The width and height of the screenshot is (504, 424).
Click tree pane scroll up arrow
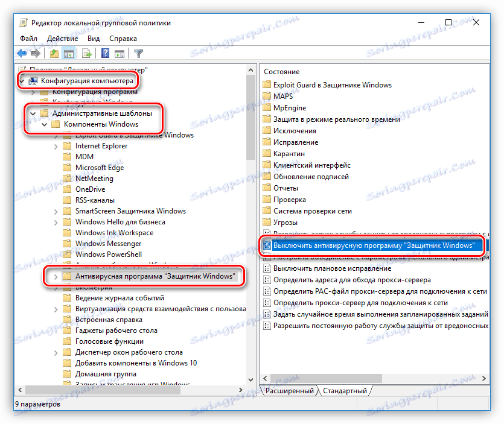[x=250, y=70]
